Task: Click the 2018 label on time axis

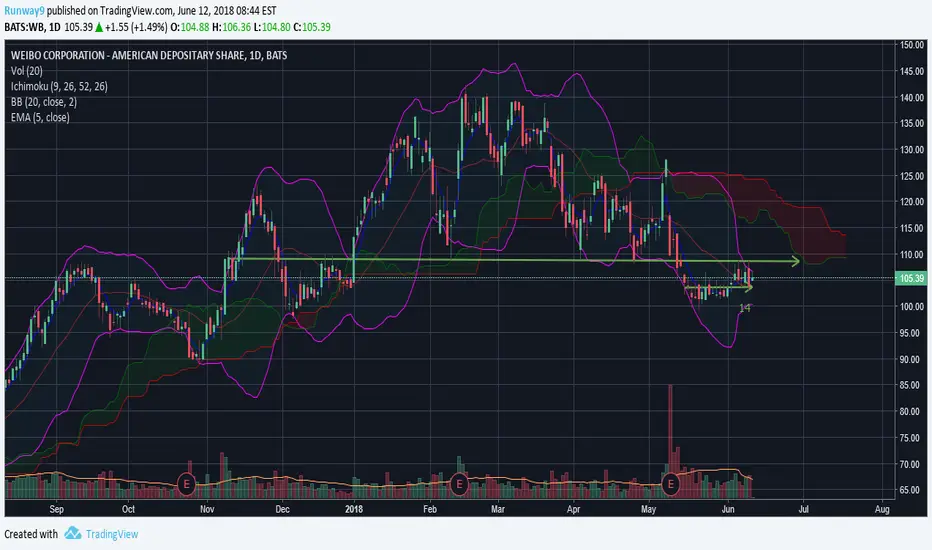Action: pos(354,509)
